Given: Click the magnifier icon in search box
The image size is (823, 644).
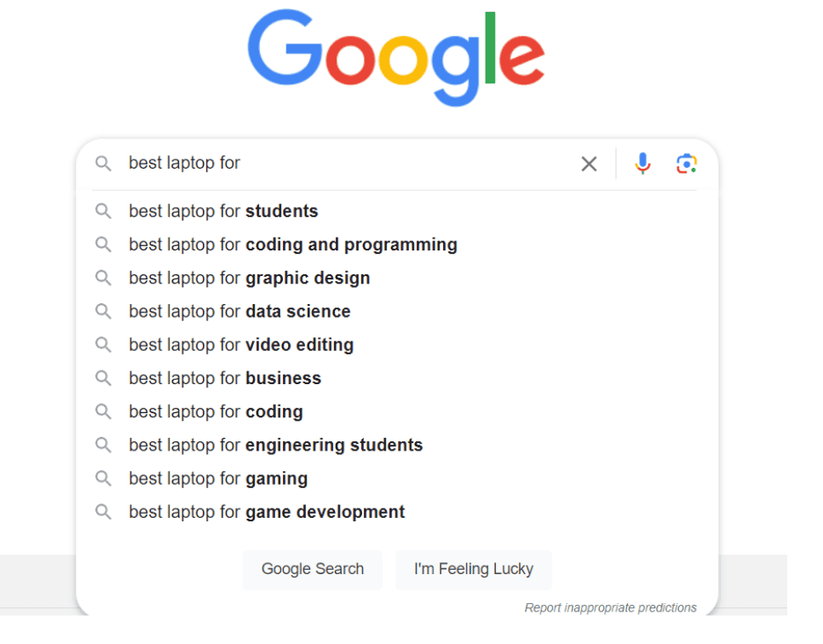Looking at the screenshot, I should tap(103, 164).
